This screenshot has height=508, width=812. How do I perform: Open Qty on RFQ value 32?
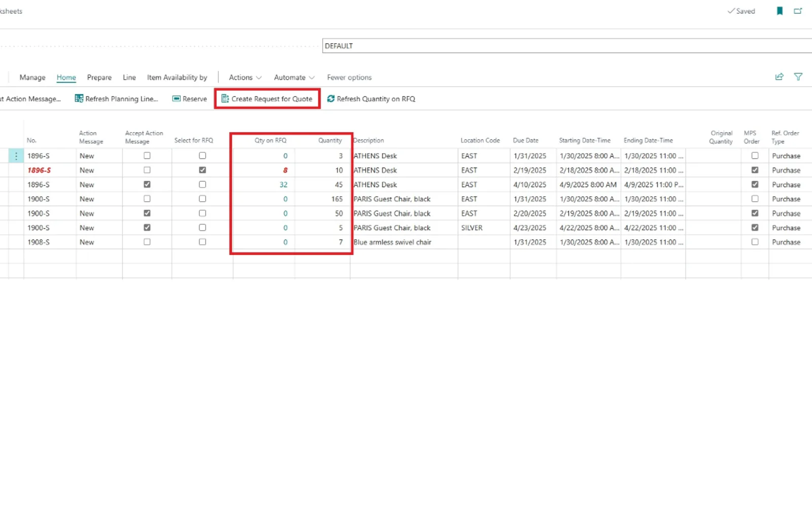pos(283,184)
